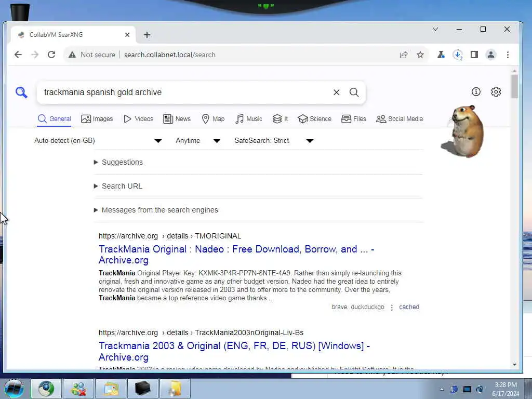The image size is (532, 399).
Task: Go back with browser back arrow
Action: click(x=18, y=55)
